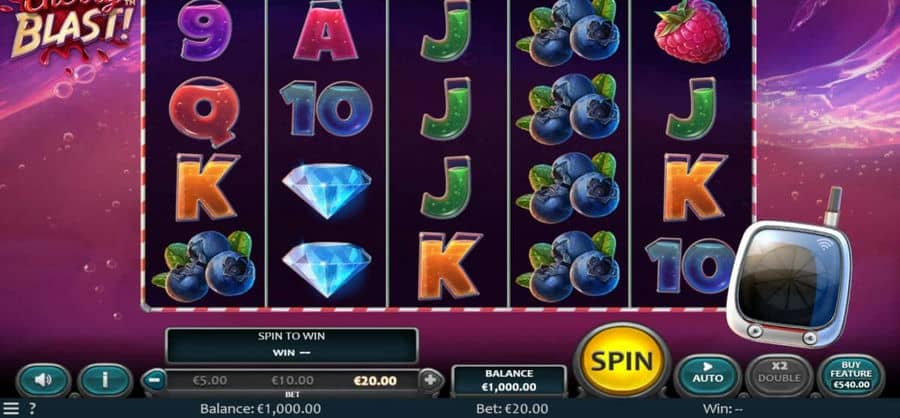Click the top diamond symbol on reel two
Screen dimensions: 900x418
[327, 189]
